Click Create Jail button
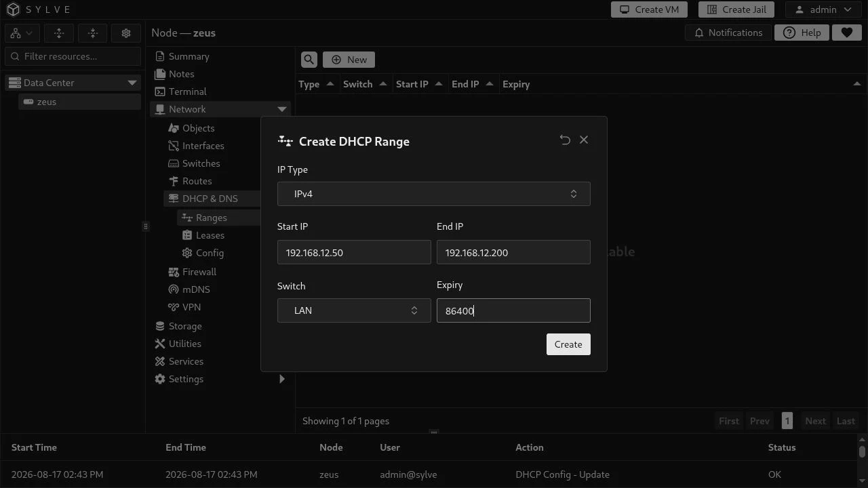 coord(736,9)
